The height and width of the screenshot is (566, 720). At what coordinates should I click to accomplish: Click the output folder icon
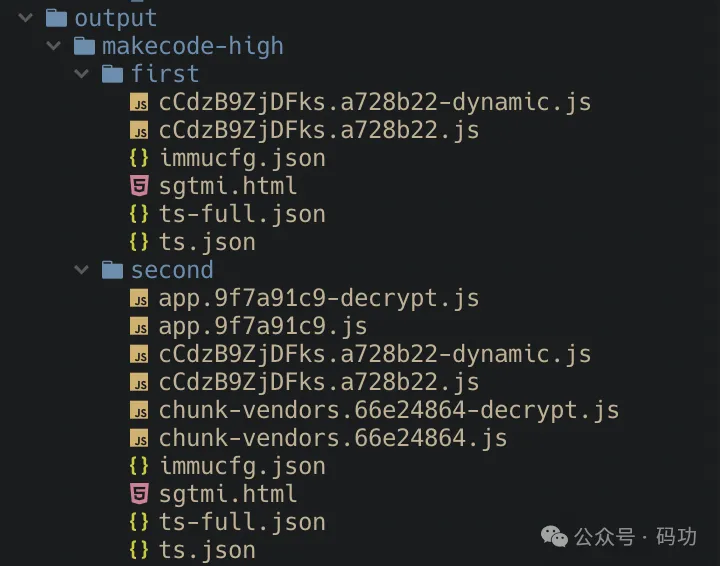[x=56, y=18]
